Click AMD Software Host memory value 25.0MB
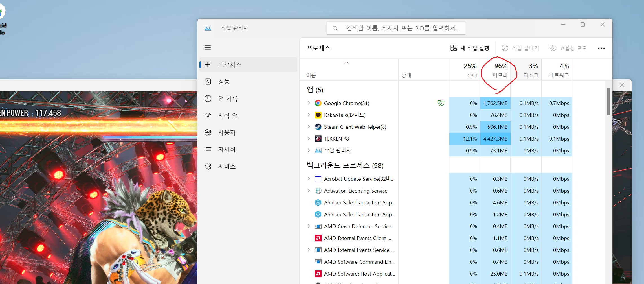This screenshot has height=284, width=644. pos(495,274)
